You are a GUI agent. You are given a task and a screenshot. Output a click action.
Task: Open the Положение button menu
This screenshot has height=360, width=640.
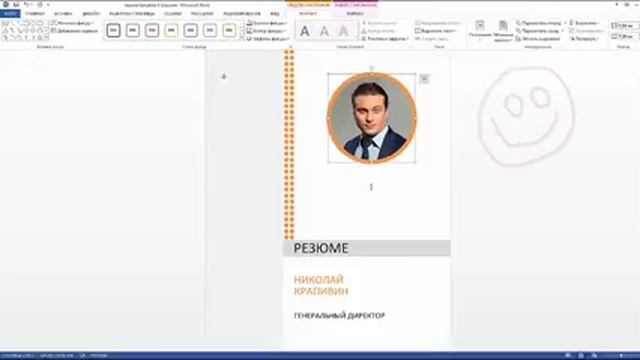[480, 31]
